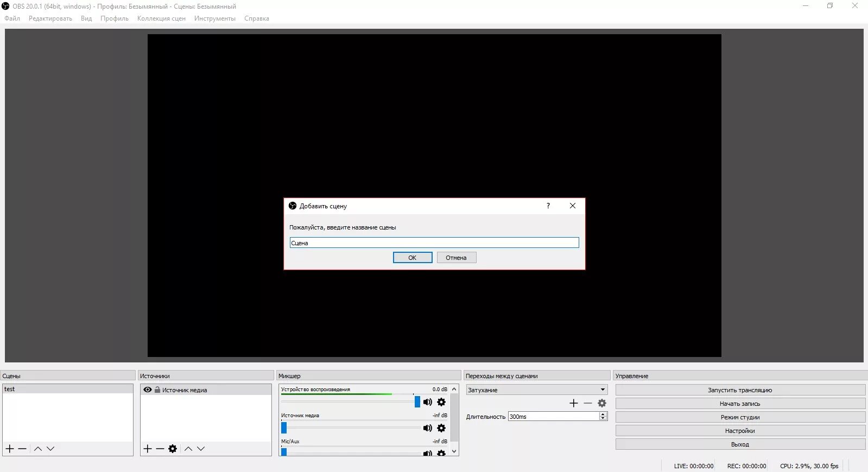Open source properties gear in Источники
The height and width of the screenshot is (472, 868).
click(x=173, y=449)
